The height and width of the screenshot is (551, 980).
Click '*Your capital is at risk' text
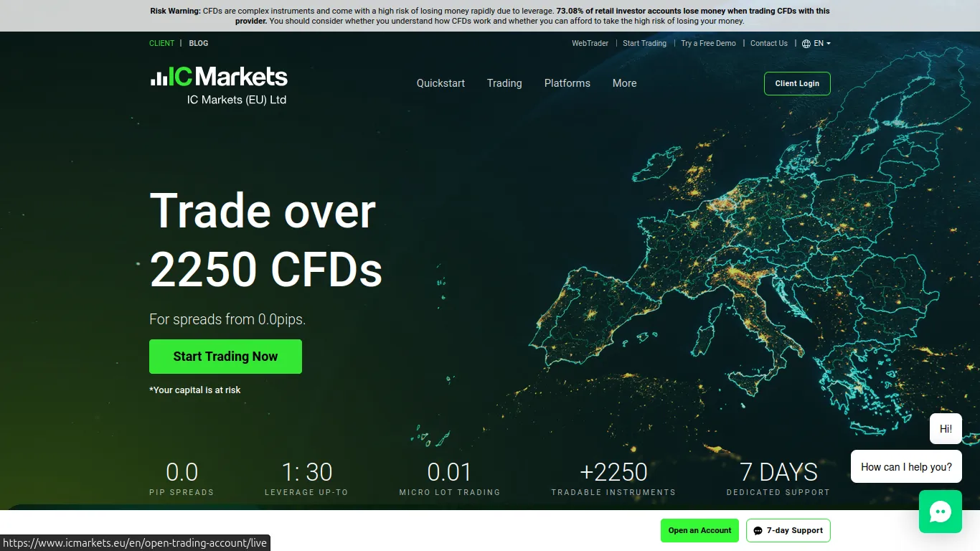click(195, 390)
